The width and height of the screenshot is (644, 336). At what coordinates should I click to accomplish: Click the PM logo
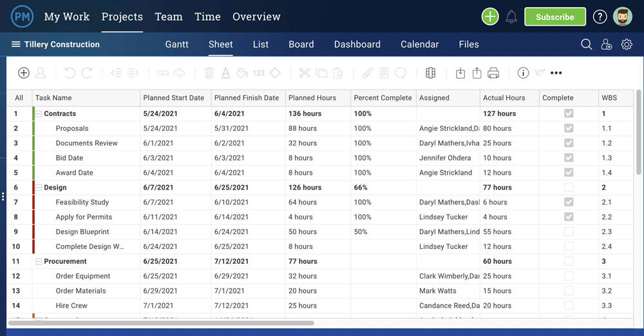(x=22, y=17)
